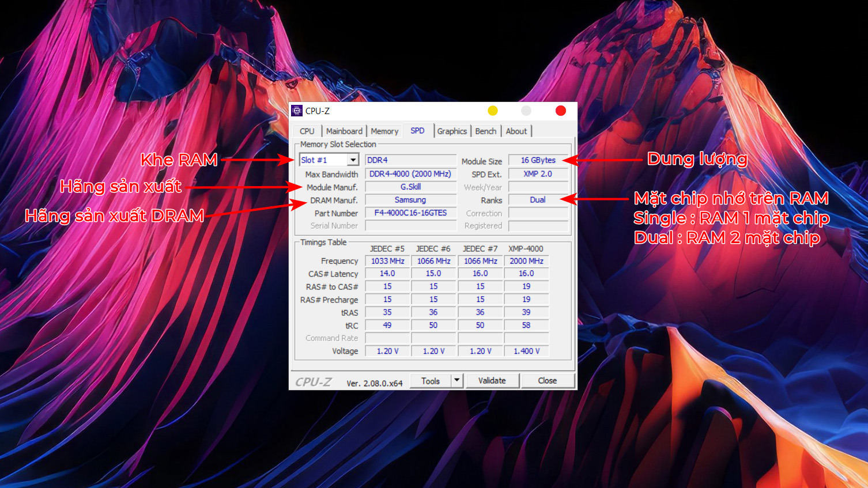Click the yellow minimize circle
This screenshot has height=488, width=868.
click(x=492, y=111)
